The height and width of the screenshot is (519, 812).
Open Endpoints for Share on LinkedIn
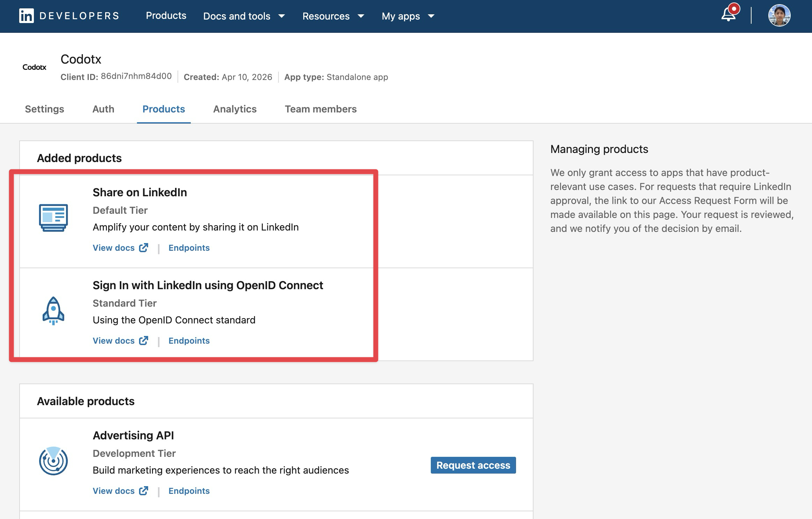189,248
